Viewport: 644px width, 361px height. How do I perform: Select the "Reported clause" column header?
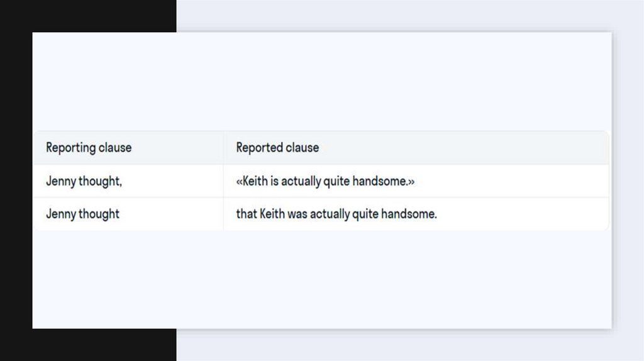[x=277, y=148]
